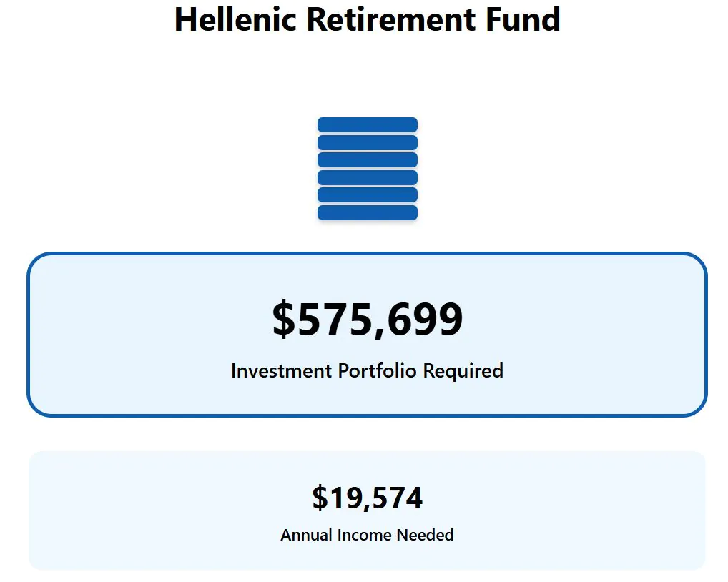Select the third bar from bottom in stack
Screen dimensions: 728x582
point(367,177)
